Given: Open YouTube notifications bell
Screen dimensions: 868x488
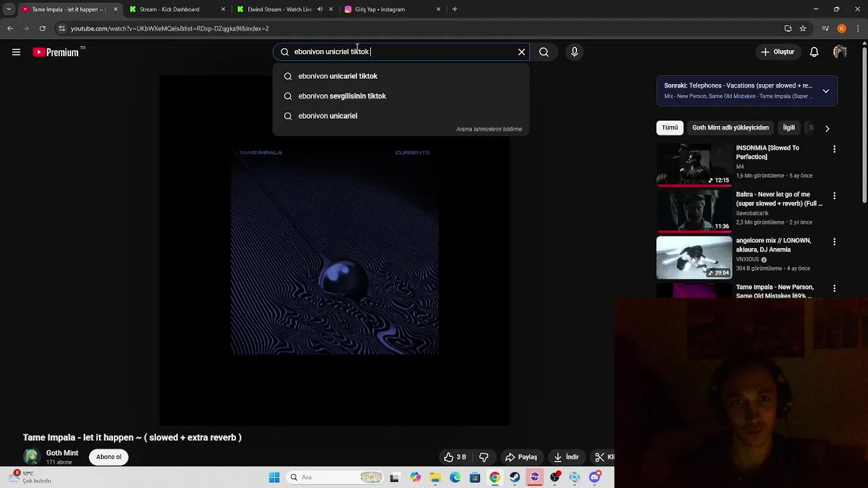Looking at the screenshot, I should point(814,52).
